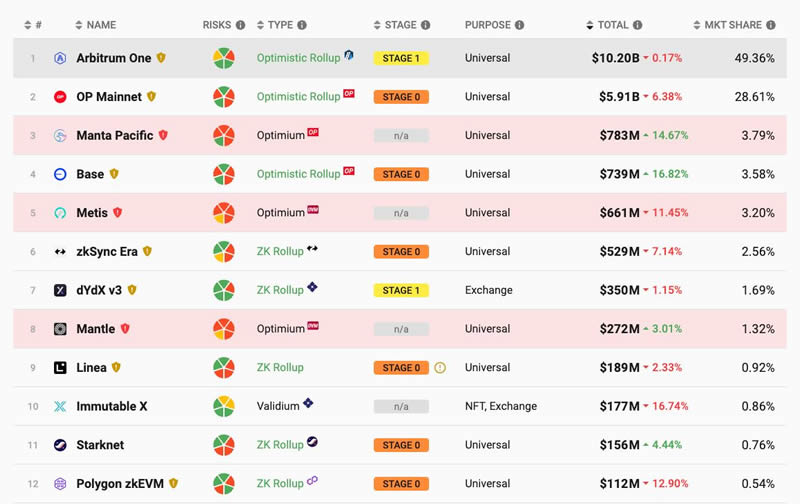Sort rows by TOTAL value column

tap(612, 25)
